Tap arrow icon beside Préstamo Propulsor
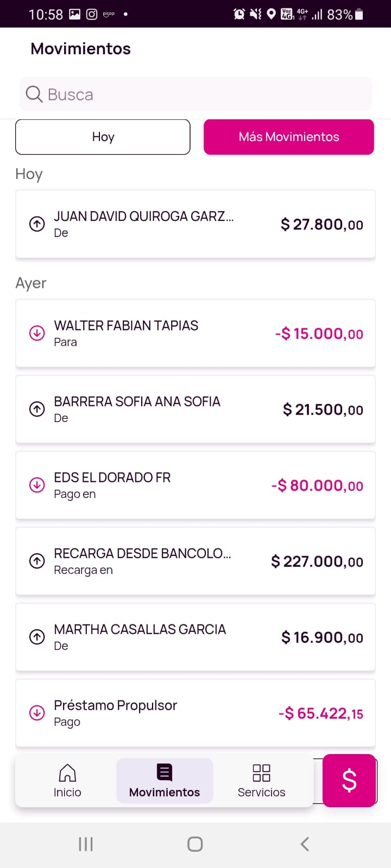Screen dimensions: 391x868 [x=37, y=713]
